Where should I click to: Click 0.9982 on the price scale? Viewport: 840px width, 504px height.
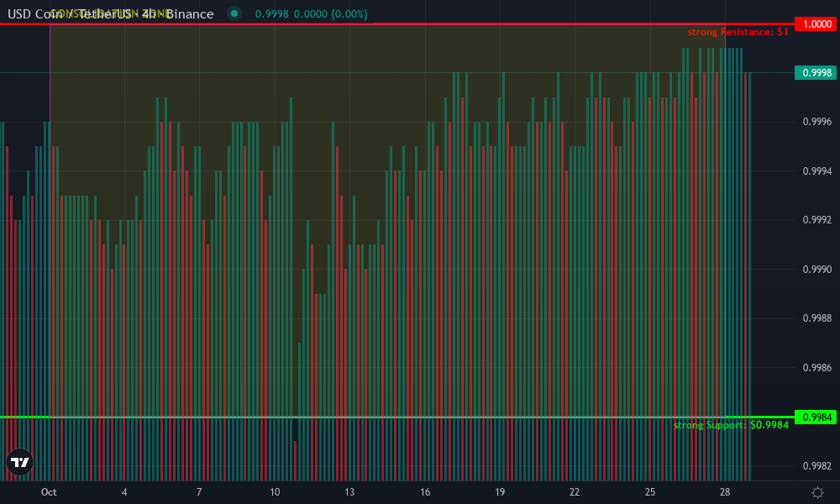tap(816, 466)
